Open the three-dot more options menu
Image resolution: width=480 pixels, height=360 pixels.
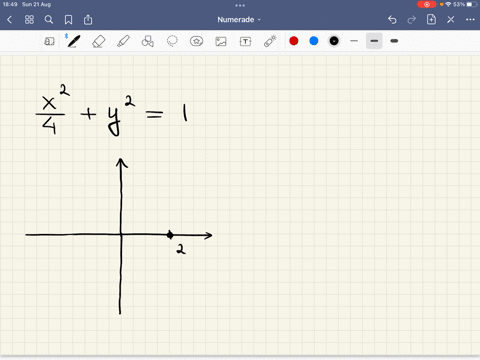(x=470, y=20)
